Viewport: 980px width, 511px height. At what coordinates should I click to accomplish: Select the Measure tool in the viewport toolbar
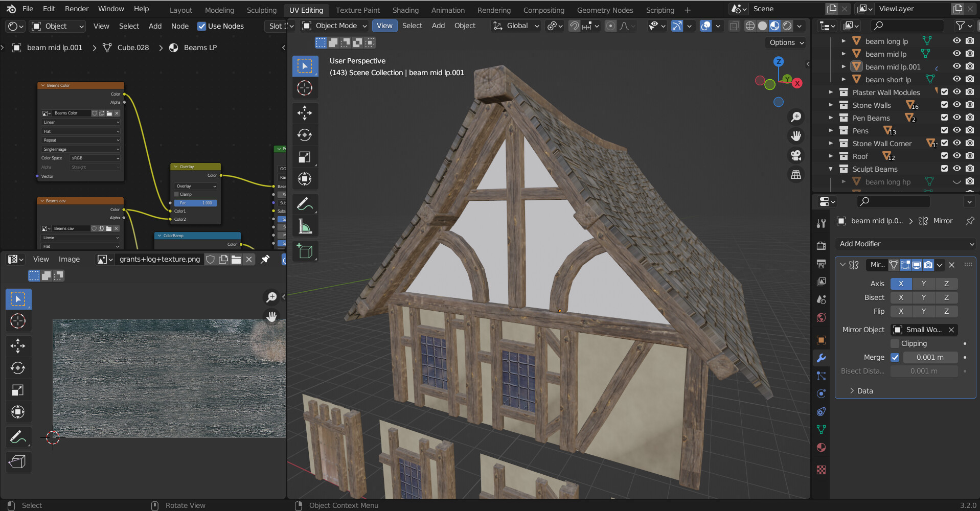[305, 226]
